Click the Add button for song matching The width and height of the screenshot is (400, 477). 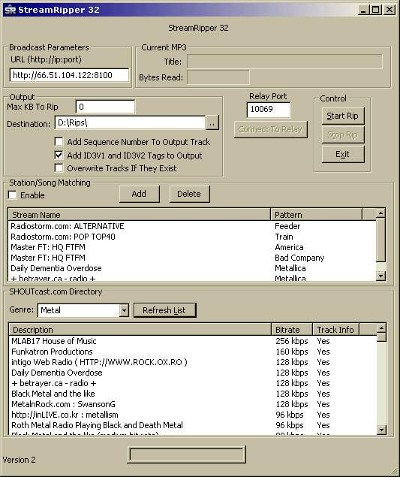[139, 194]
